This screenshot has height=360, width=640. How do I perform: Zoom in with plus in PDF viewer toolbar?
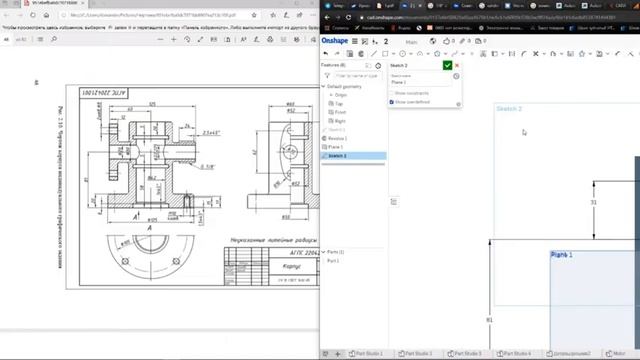pyautogui.click(x=173, y=40)
